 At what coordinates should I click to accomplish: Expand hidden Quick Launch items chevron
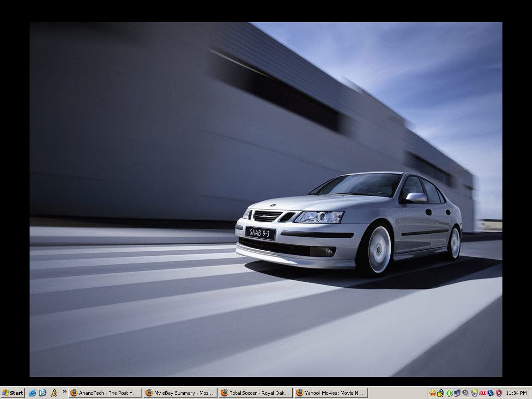pyautogui.click(x=65, y=392)
